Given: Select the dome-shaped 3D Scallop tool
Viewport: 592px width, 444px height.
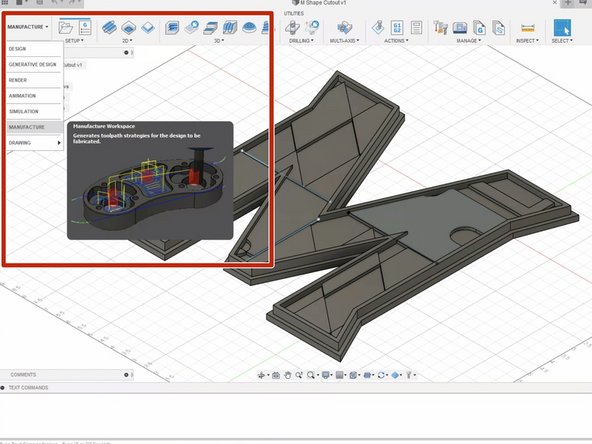Looking at the screenshot, I should pos(249,28).
